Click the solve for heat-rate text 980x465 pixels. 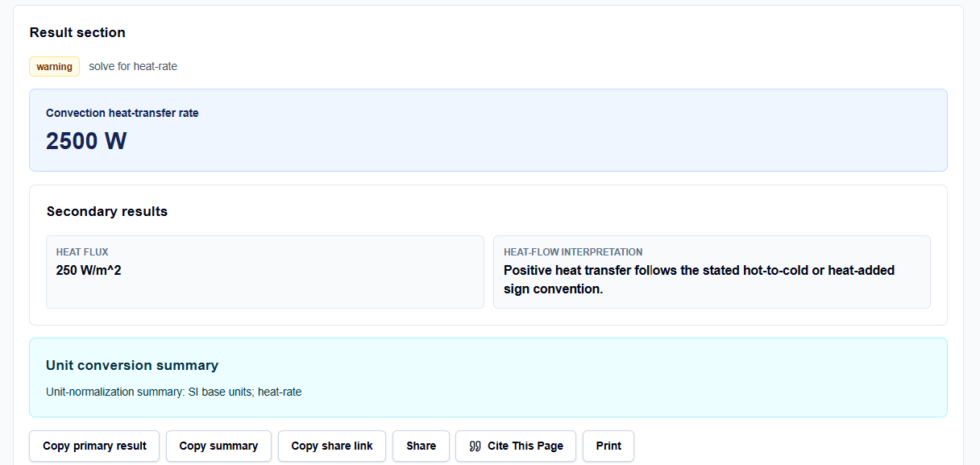coord(133,66)
